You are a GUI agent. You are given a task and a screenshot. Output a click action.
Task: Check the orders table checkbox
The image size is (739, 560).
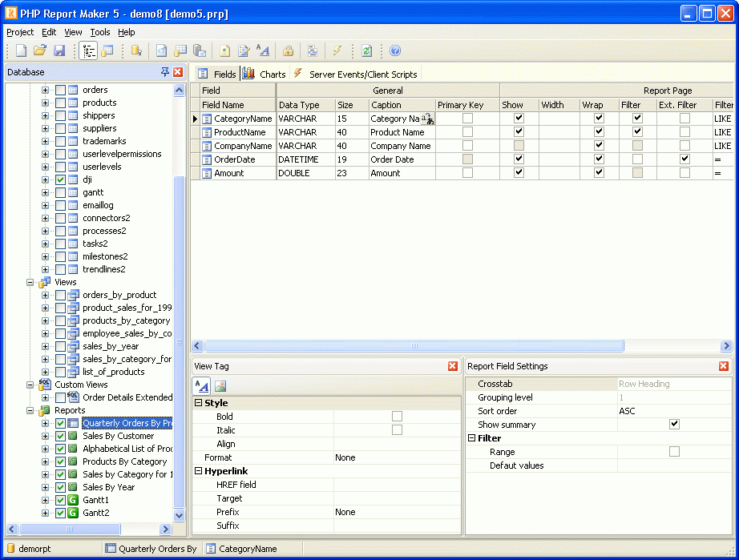tap(60, 90)
